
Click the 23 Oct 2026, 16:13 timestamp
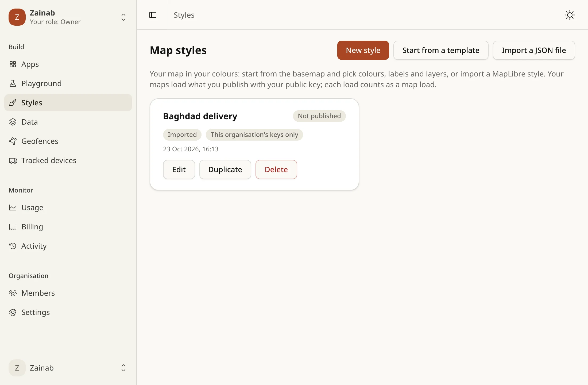coord(191,149)
